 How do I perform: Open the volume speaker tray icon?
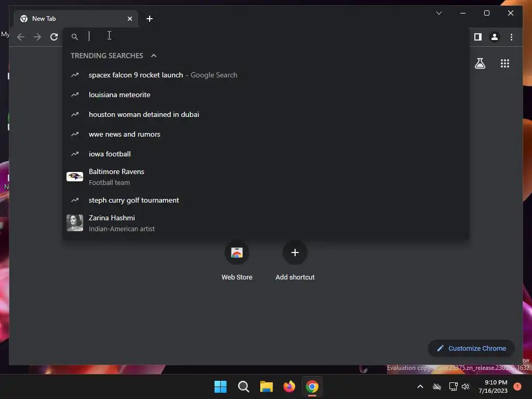(x=465, y=387)
